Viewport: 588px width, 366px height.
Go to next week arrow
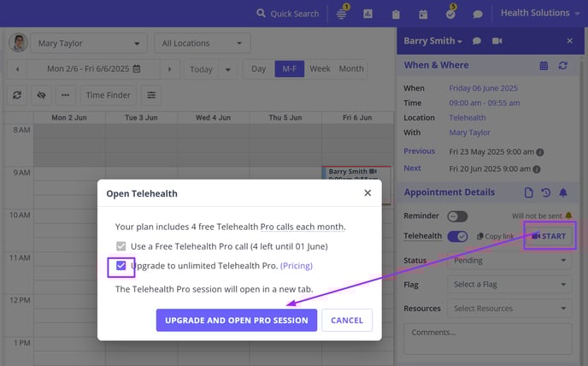click(169, 69)
